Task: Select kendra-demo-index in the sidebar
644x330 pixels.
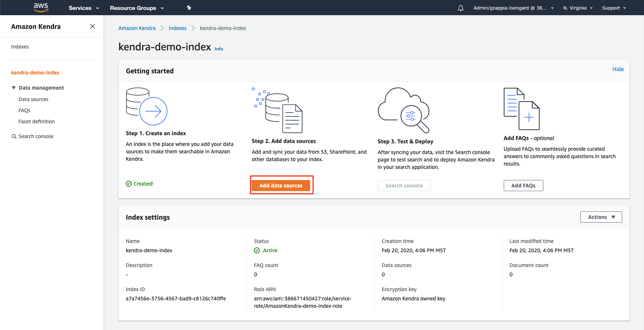Action: [x=35, y=73]
